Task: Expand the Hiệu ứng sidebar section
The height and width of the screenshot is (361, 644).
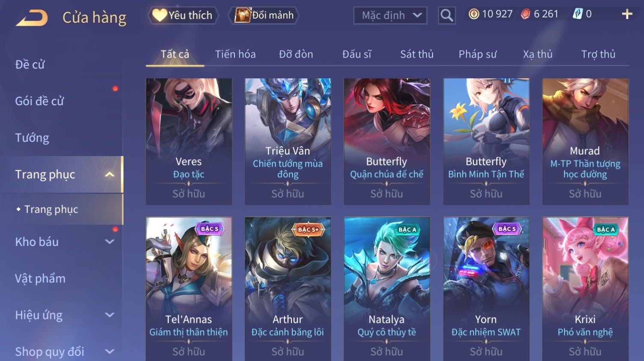Action: click(x=110, y=315)
